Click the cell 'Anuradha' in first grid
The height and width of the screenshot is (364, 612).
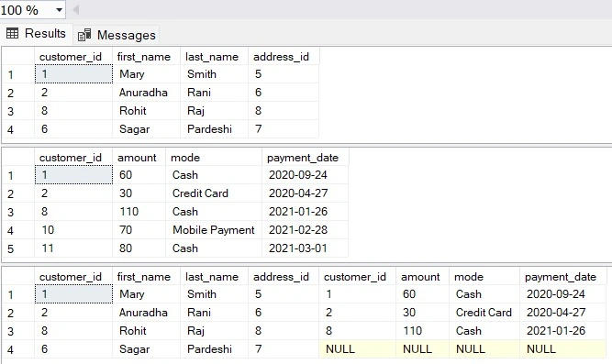tap(146, 93)
